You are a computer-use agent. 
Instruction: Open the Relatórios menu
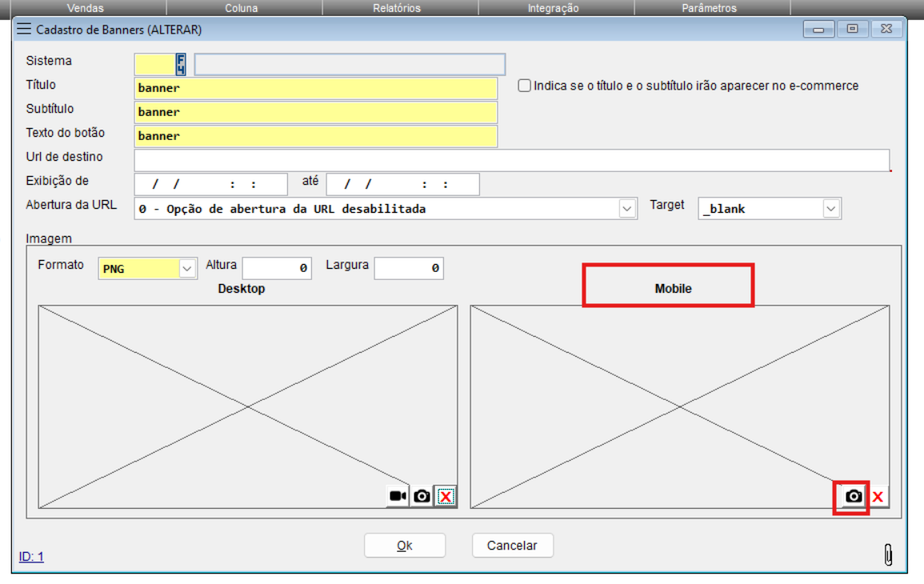tap(397, 8)
